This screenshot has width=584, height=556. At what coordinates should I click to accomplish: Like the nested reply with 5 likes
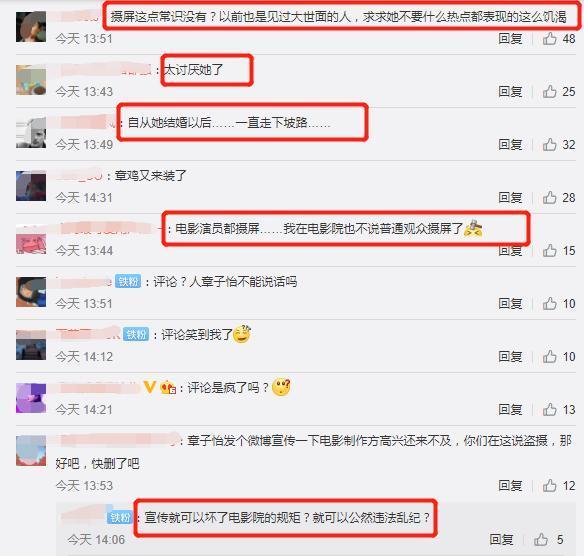541,539
